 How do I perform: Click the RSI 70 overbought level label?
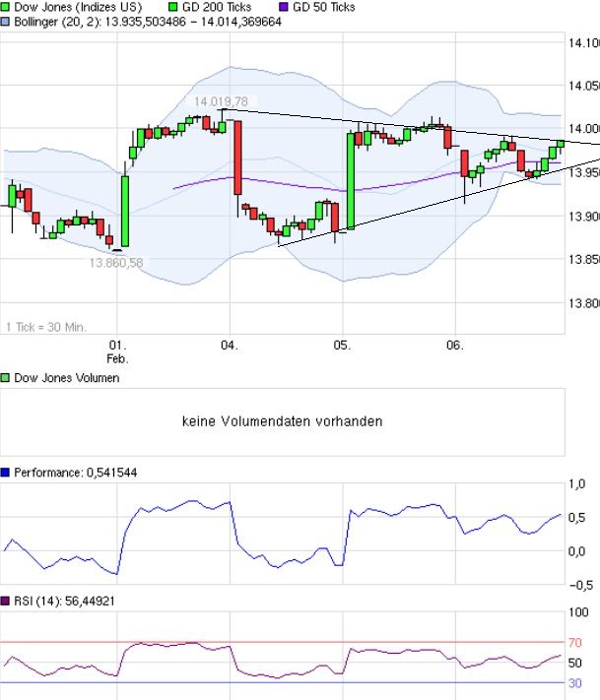[x=577, y=642]
